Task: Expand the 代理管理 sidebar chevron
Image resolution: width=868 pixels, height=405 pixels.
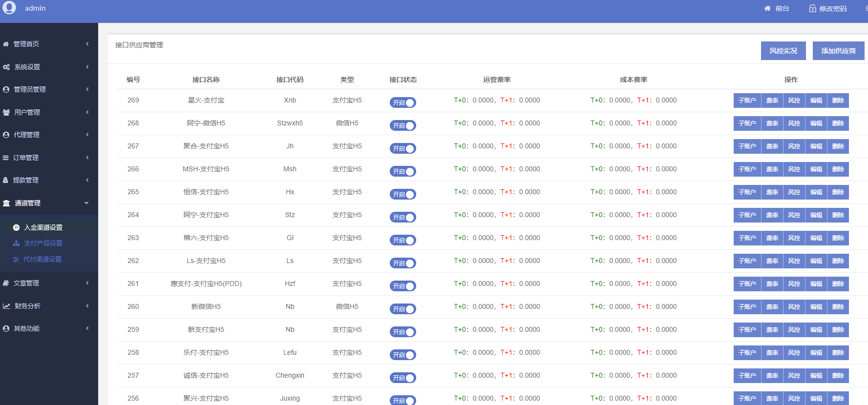Action: (x=87, y=135)
